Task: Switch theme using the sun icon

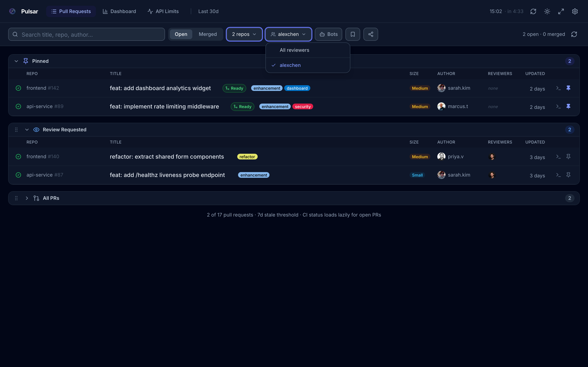Action: 547,11
